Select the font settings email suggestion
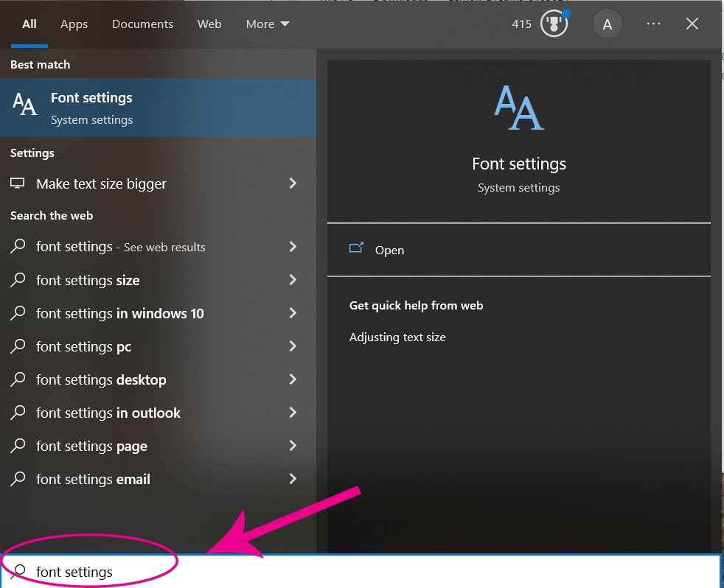The image size is (724, 588). click(x=158, y=479)
